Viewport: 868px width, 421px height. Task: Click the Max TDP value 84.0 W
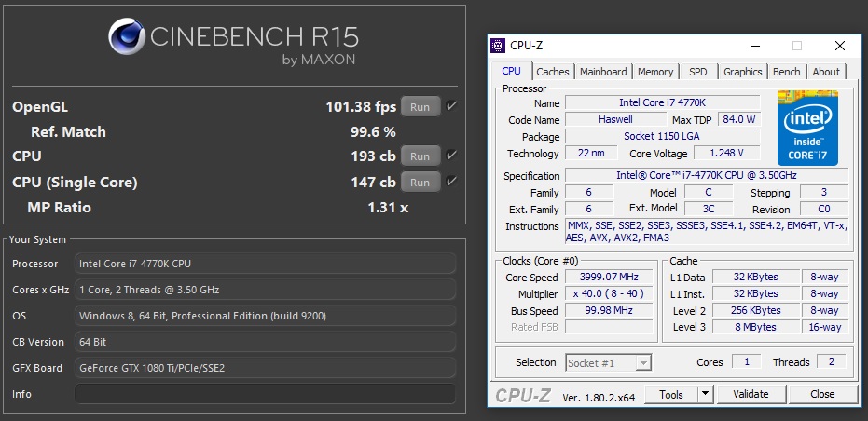(x=739, y=119)
